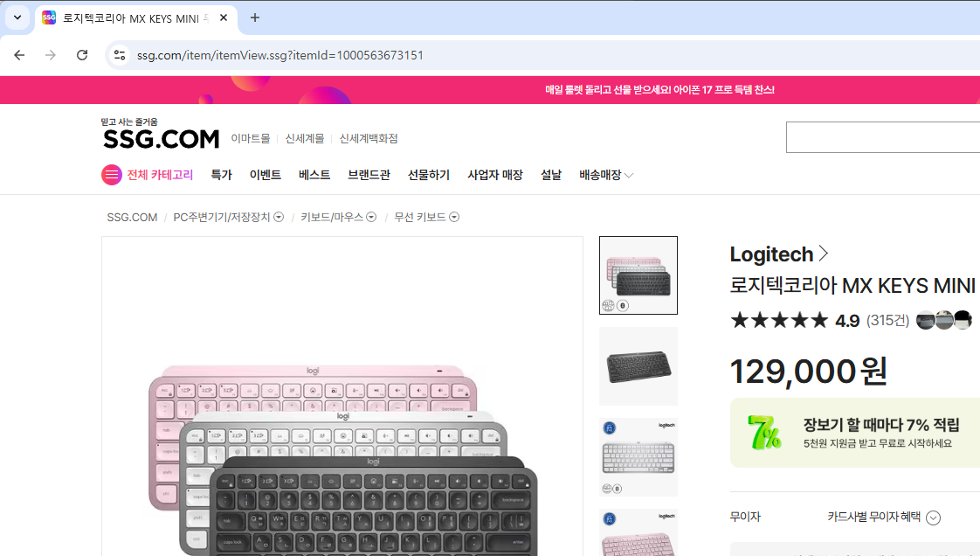Focus the site search box
980x556 pixels.
click(882, 137)
